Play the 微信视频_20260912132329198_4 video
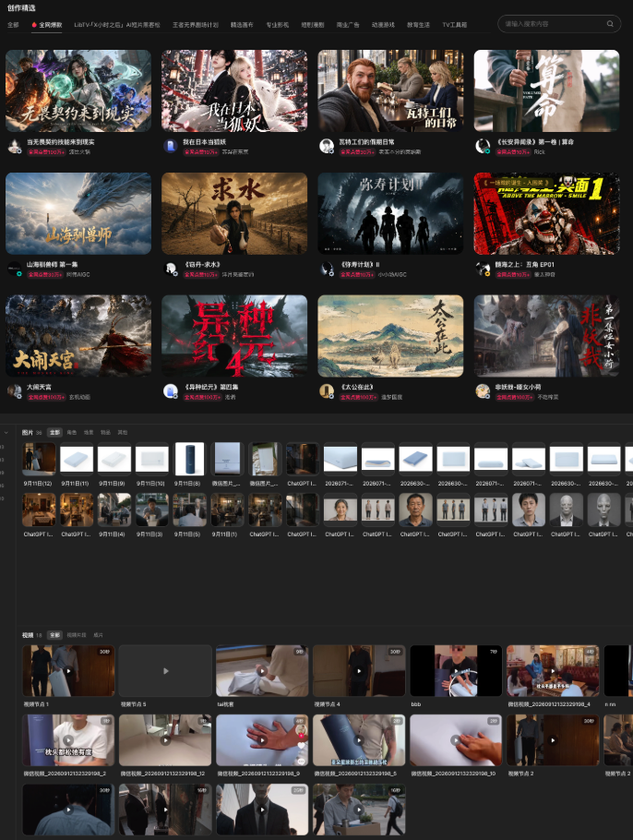 (554, 671)
